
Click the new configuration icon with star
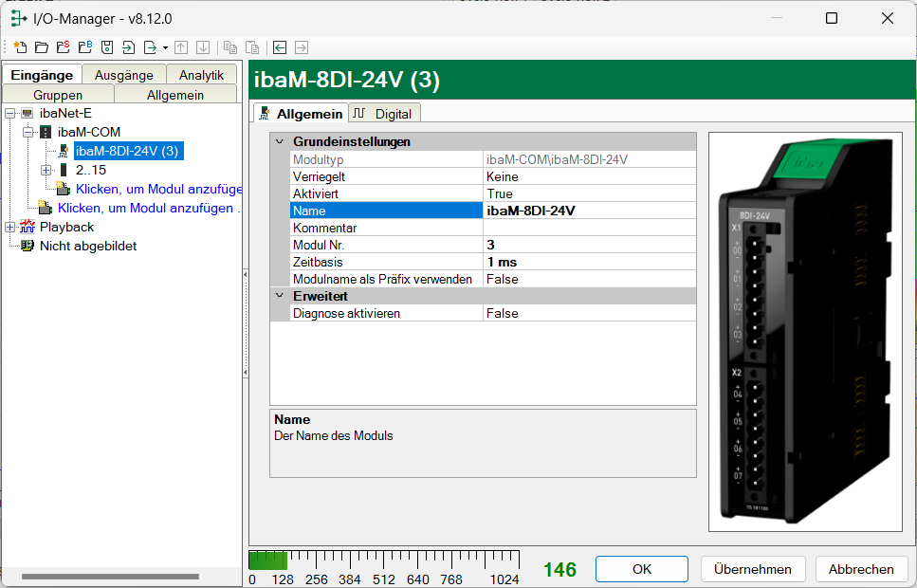(x=20, y=47)
